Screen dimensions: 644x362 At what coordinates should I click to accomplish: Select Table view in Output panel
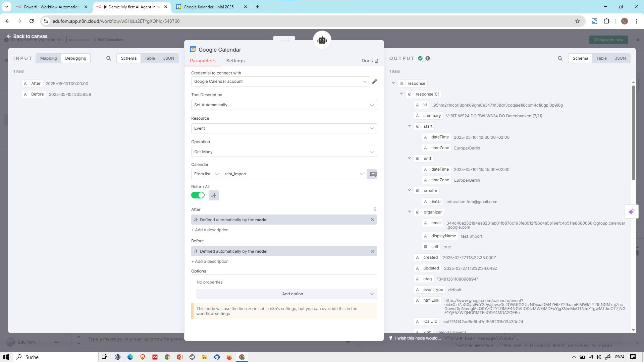(x=601, y=58)
